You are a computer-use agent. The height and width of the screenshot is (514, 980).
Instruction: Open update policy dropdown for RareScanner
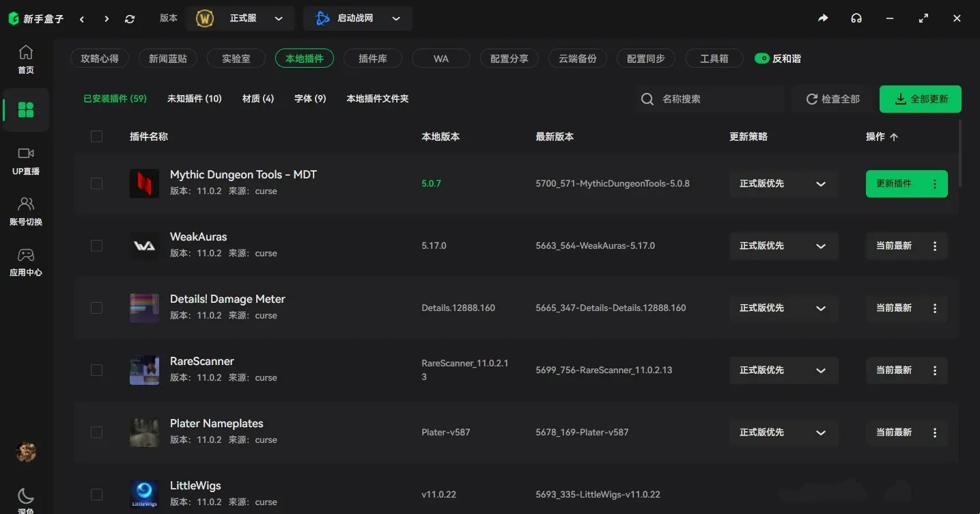[x=783, y=370]
